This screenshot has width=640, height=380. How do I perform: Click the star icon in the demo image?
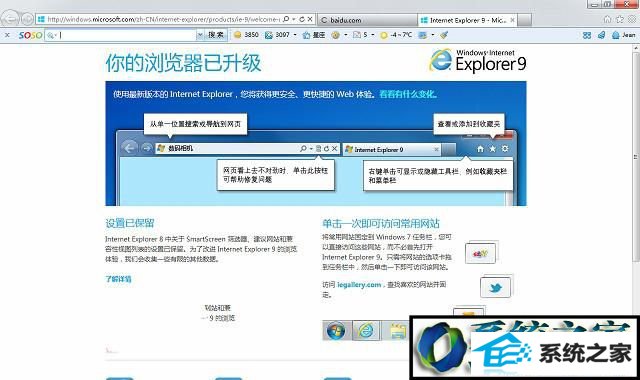493,149
